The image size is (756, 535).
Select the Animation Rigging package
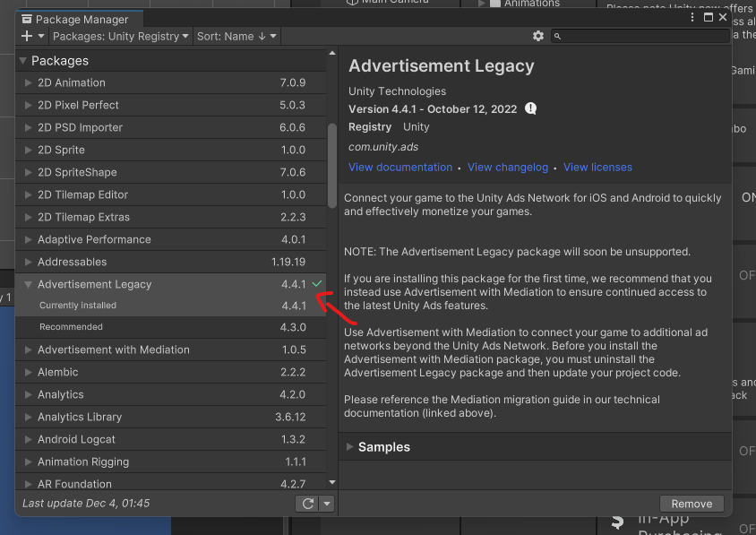171,462
